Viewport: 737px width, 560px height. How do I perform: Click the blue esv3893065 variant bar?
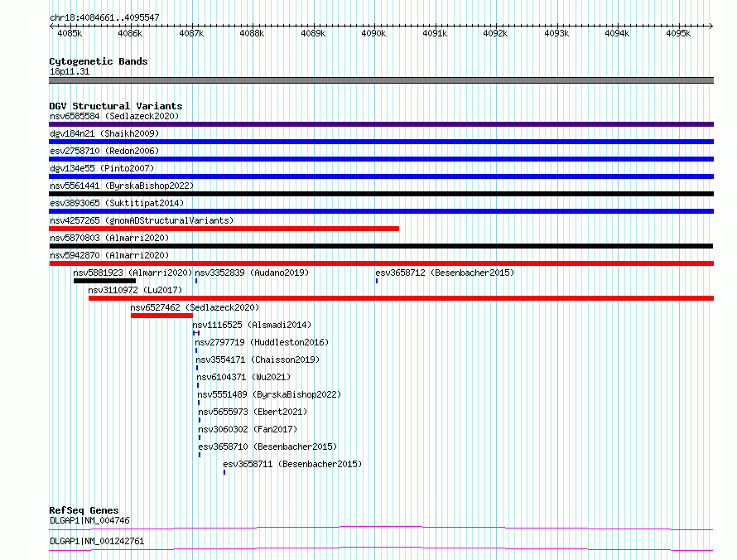[381, 211]
